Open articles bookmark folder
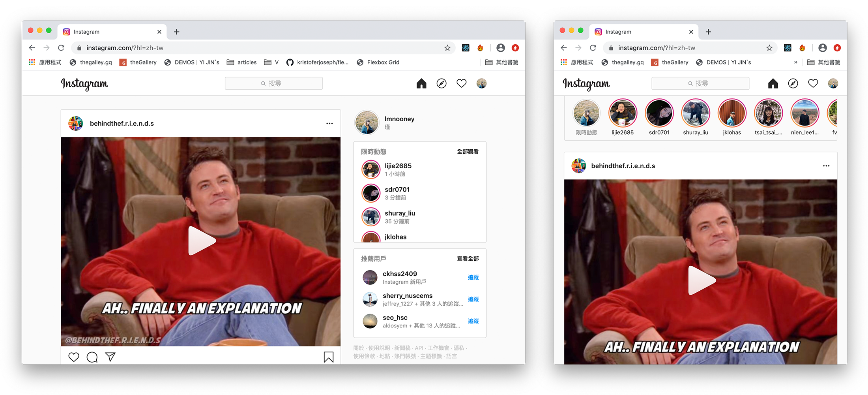 click(242, 62)
